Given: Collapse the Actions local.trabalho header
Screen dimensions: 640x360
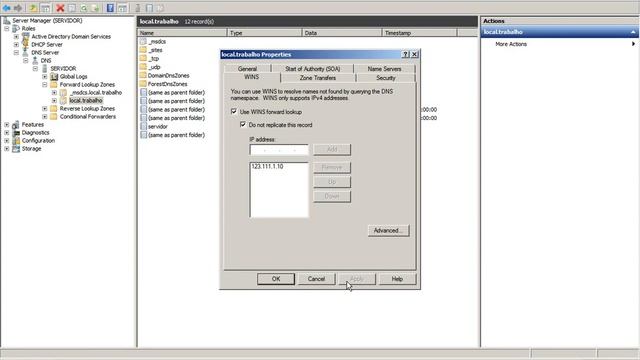Looking at the screenshot, I should pos(633,32).
